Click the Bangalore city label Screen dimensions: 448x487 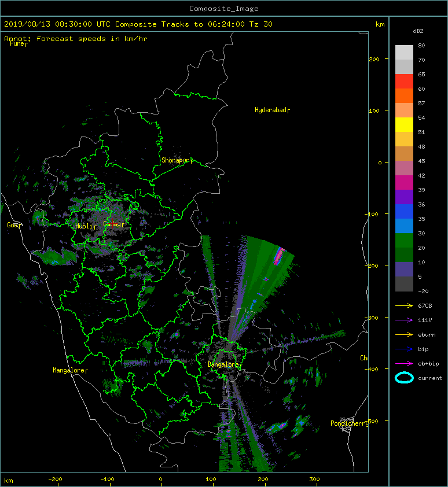point(223,364)
